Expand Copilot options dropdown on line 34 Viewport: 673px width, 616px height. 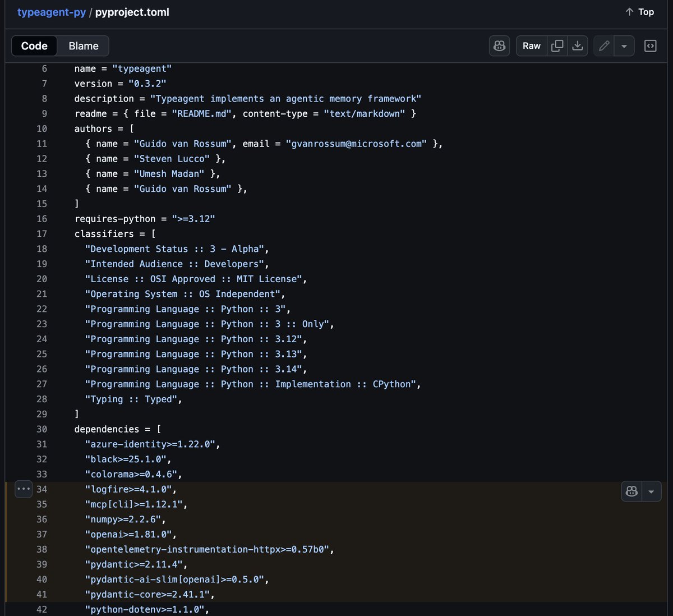(651, 491)
